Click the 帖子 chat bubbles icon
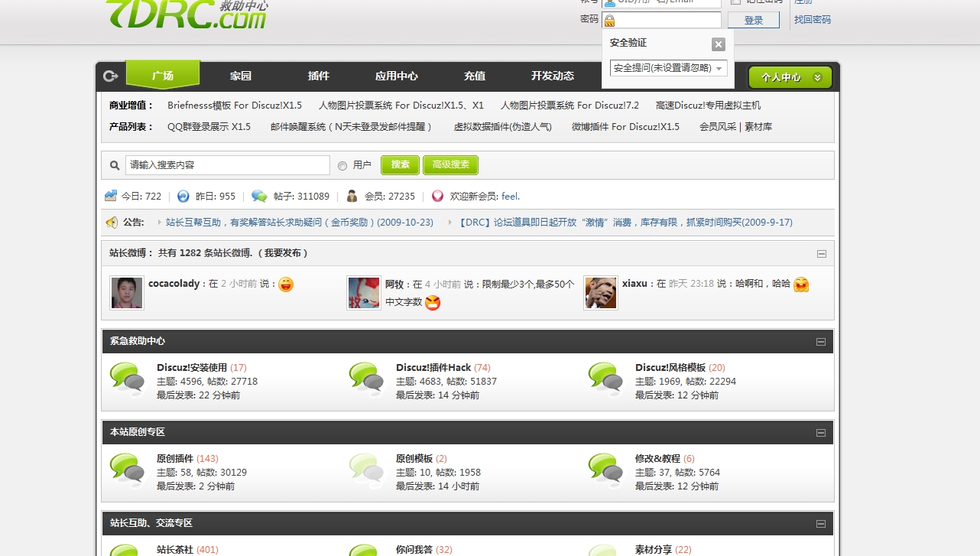The height and width of the screenshot is (556, 980). (x=259, y=196)
